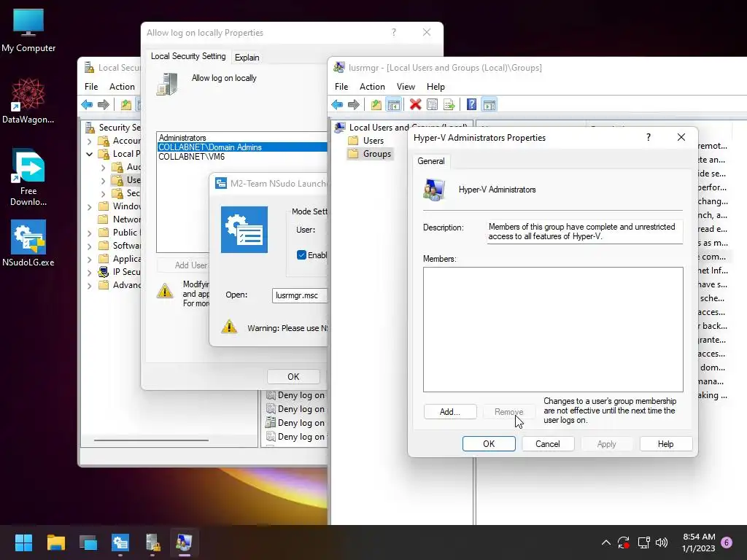Select Groups folder in lusrmgr tree
This screenshot has height=560, width=747.
click(x=370, y=154)
